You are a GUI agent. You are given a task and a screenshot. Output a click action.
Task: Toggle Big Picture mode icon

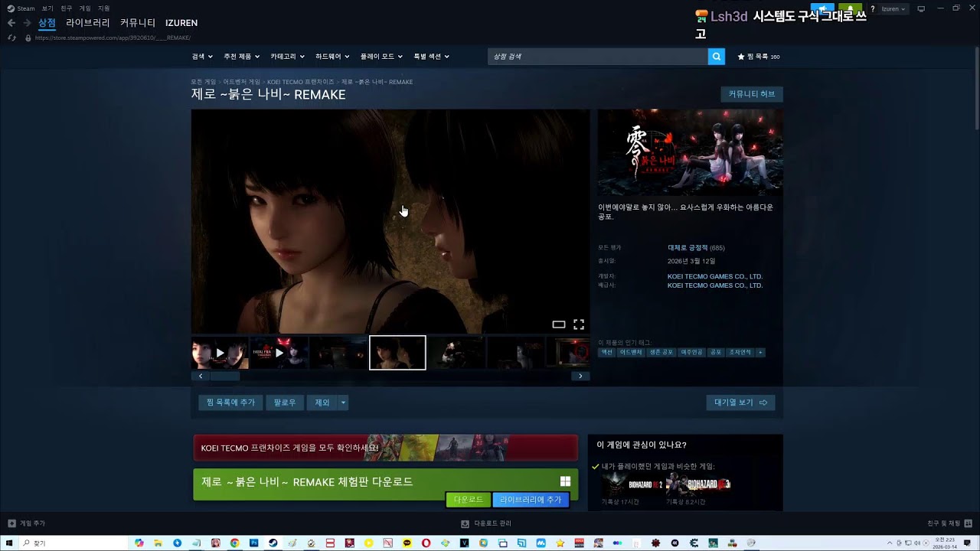point(921,9)
